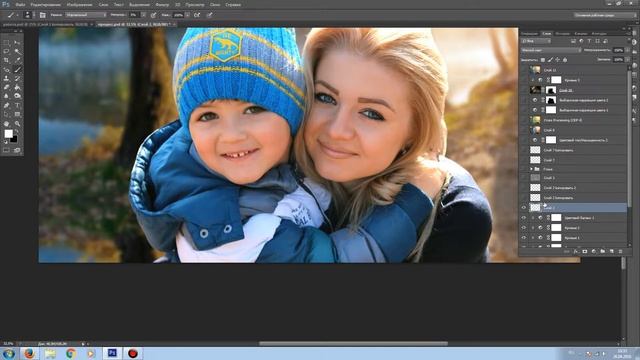This screenshot has width=640, height=360.
Task: Show the topmost Слой 11 layer
Action: click(x=524, y=70)
